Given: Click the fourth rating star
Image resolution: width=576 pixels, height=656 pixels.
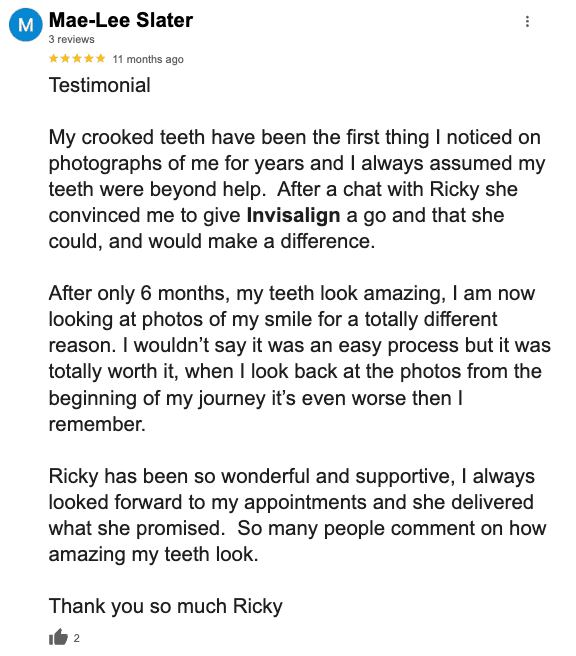Looking at the screenshot, I should (89, 59).
